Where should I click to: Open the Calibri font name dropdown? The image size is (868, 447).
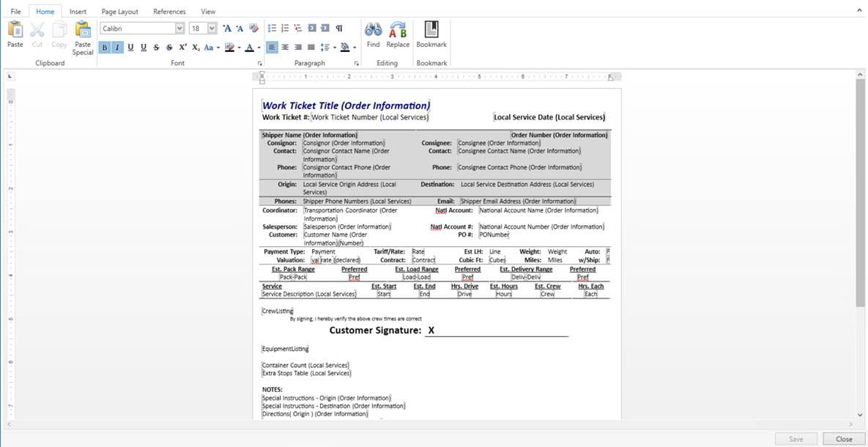pyautogui.click(x=179, y=29)
